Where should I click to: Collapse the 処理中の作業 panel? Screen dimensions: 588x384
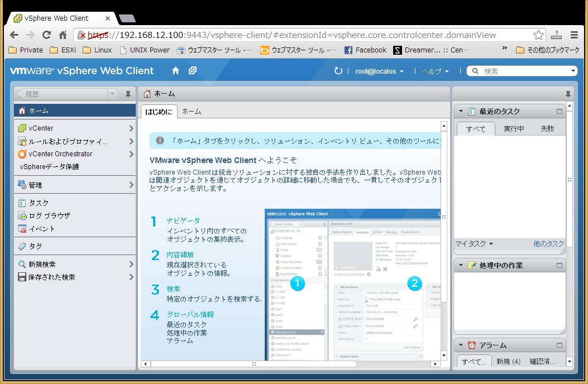click(461, 265)
